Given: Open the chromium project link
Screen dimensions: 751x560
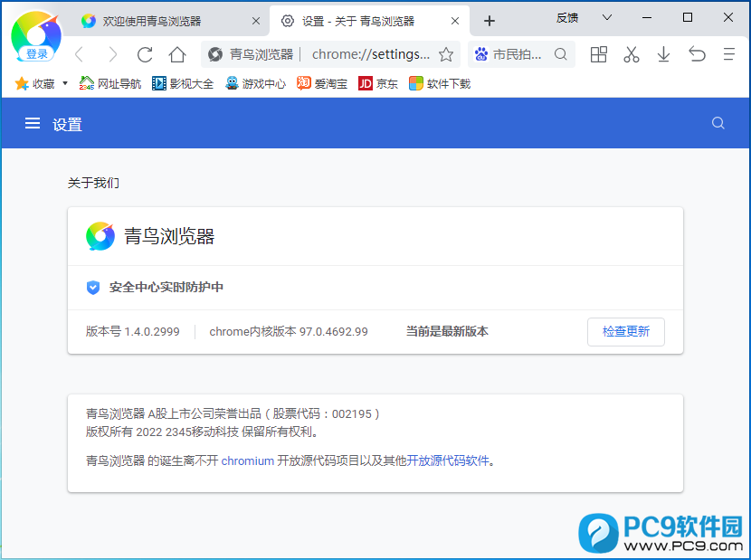Looking at the screenshot, I should pyautogui.click(x=247, y=460).
